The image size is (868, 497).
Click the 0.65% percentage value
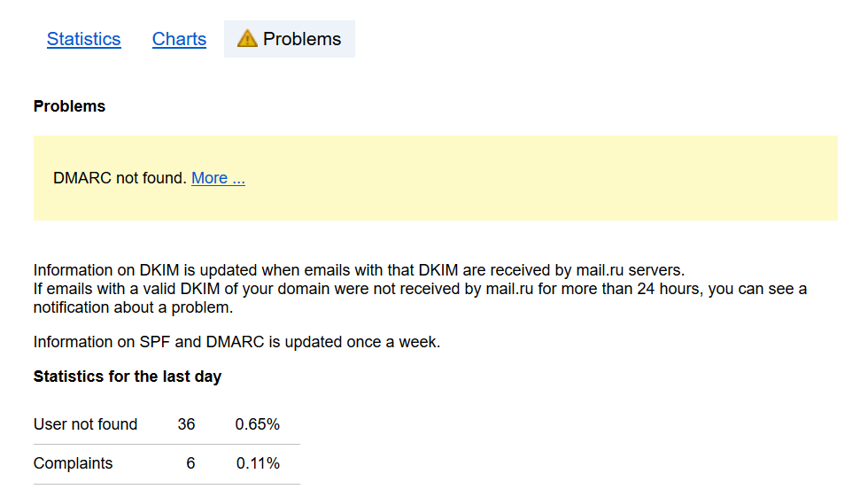(x=258, y=424)
